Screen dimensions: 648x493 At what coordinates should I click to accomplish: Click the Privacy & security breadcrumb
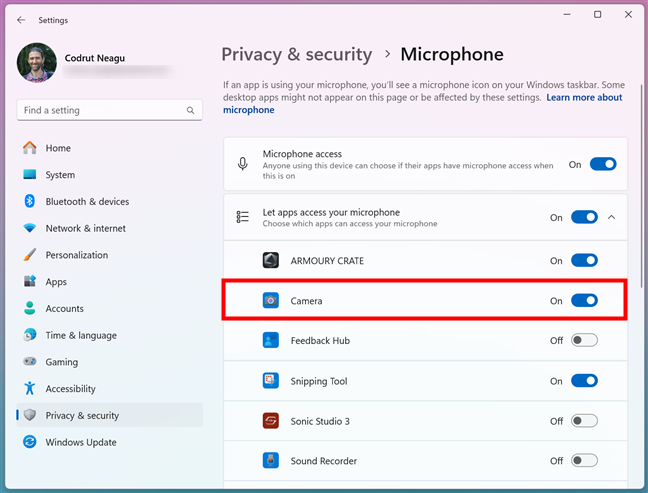(297, 54)
